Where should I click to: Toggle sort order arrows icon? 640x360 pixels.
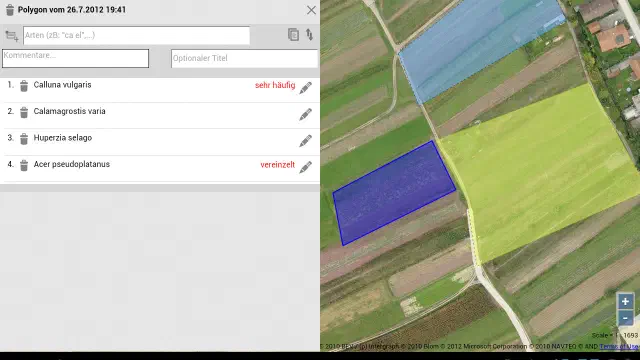(310, 35)
